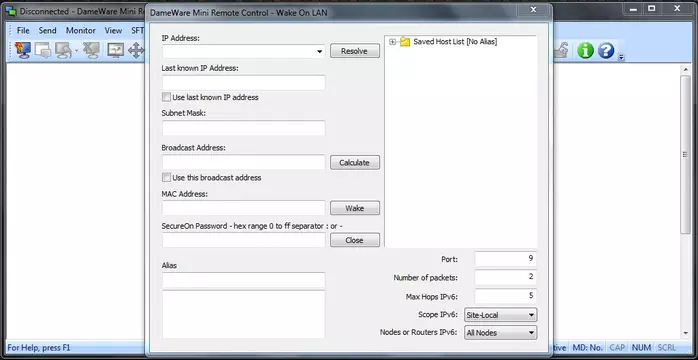Click the Last known IP Address field
The image size is (698, 360).
point(243,83)
